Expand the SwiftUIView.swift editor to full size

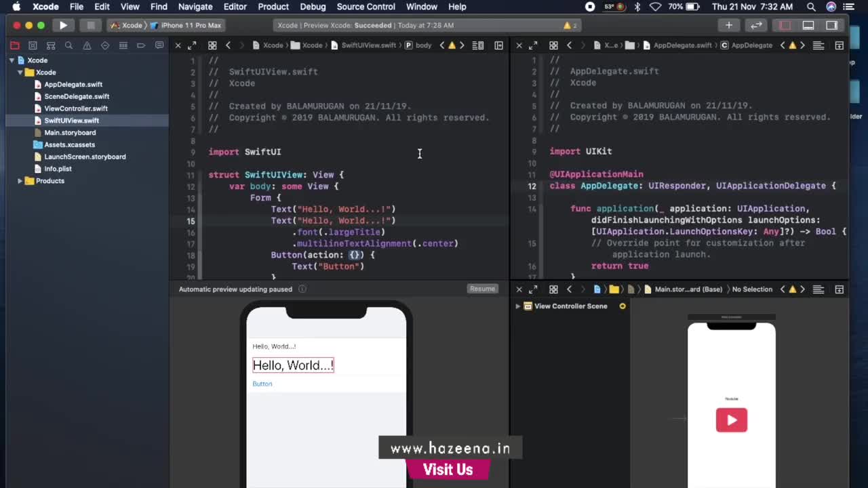pos(192,45)
